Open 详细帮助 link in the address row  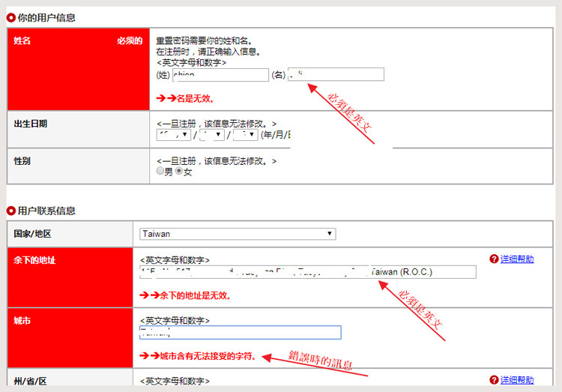[x=517, y=259]
